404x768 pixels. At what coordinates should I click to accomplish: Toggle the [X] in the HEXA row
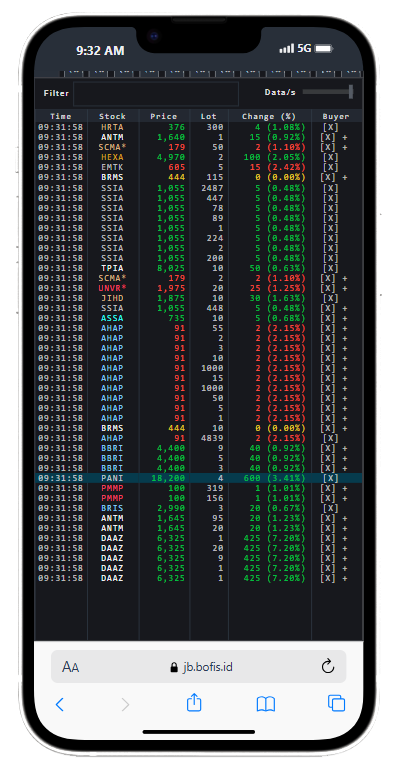[331, 157]
